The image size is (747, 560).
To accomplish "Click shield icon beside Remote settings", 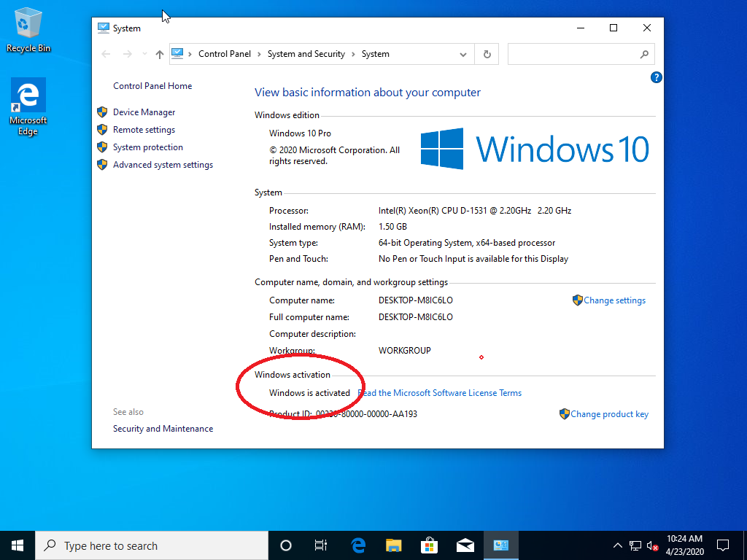I will click(x=102, y=130).
